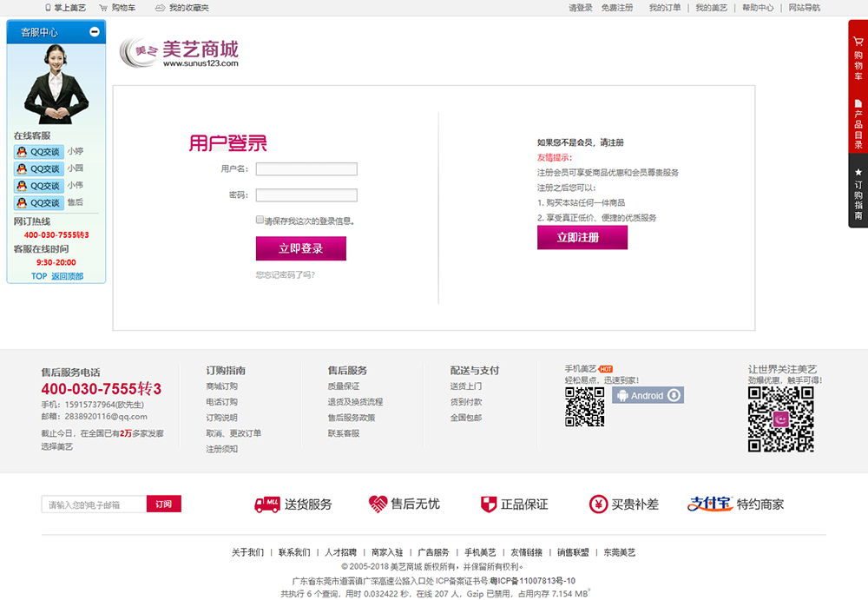
Task: Open 送货上门 footer link
Action: pyautogui.click(x=466, y=386)
